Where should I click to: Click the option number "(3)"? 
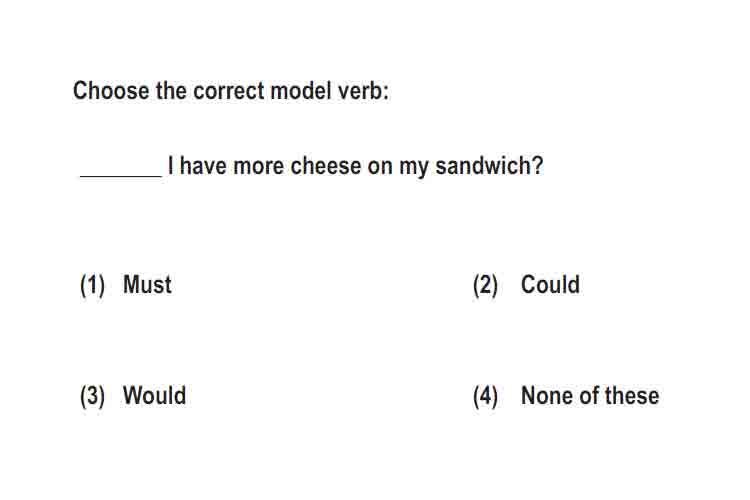92,397
